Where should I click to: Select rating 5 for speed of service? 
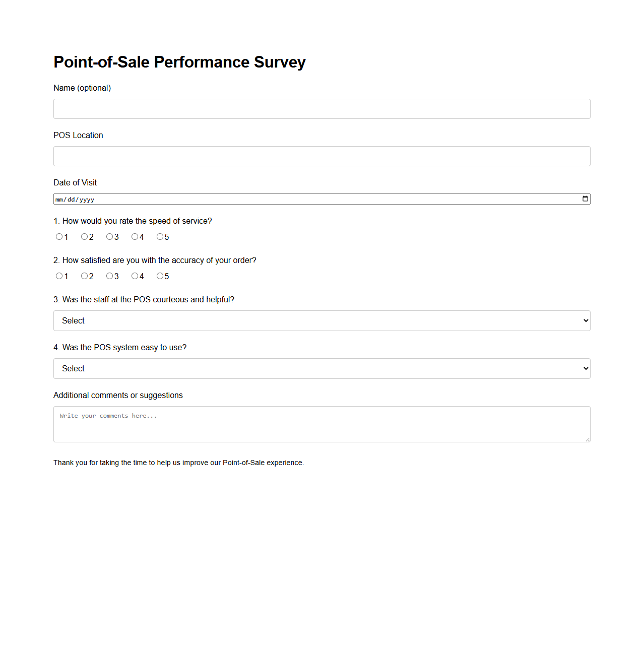click(160, 236)
